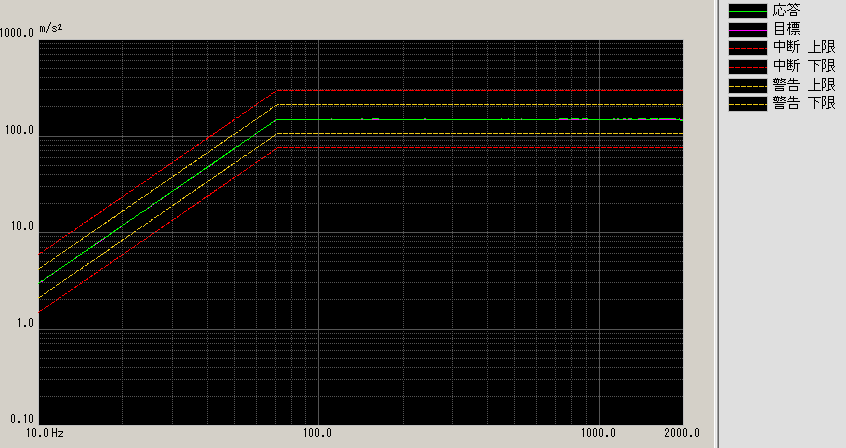Click the 1.0 y-axis label
This screenshot has height=448, width=846.
[25, 323]
